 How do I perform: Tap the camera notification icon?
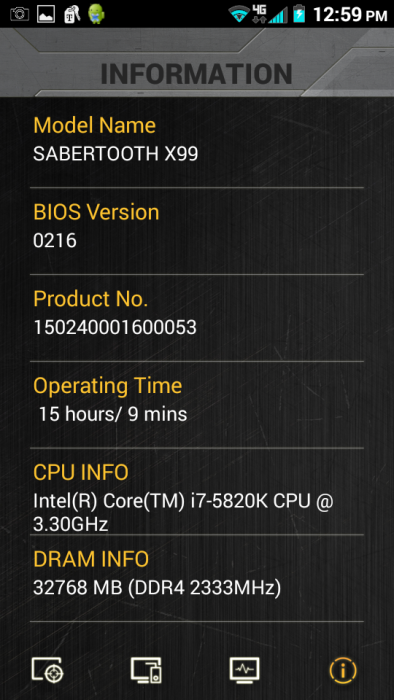tap(19, 14)
